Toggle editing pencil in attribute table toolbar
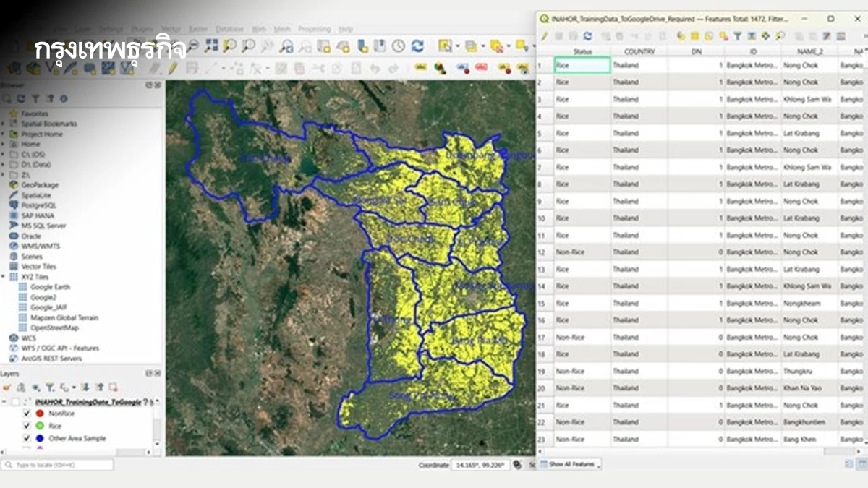 [545, 35]
